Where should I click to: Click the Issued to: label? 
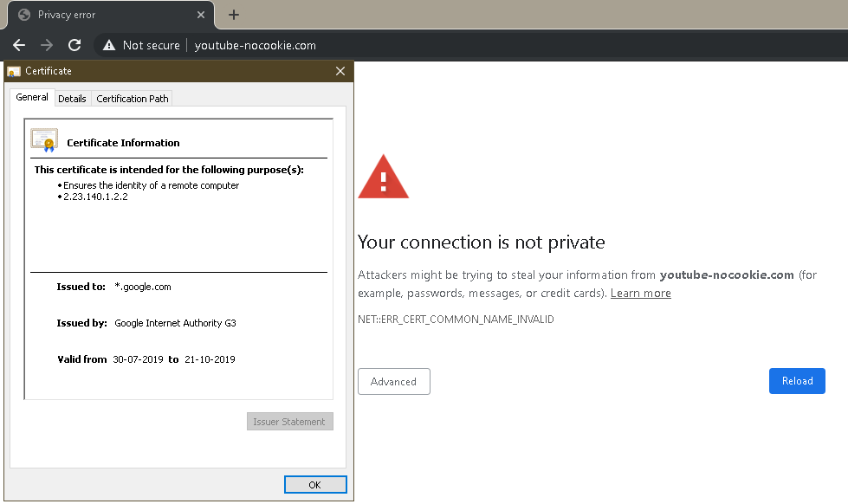[x=81, y=287]
